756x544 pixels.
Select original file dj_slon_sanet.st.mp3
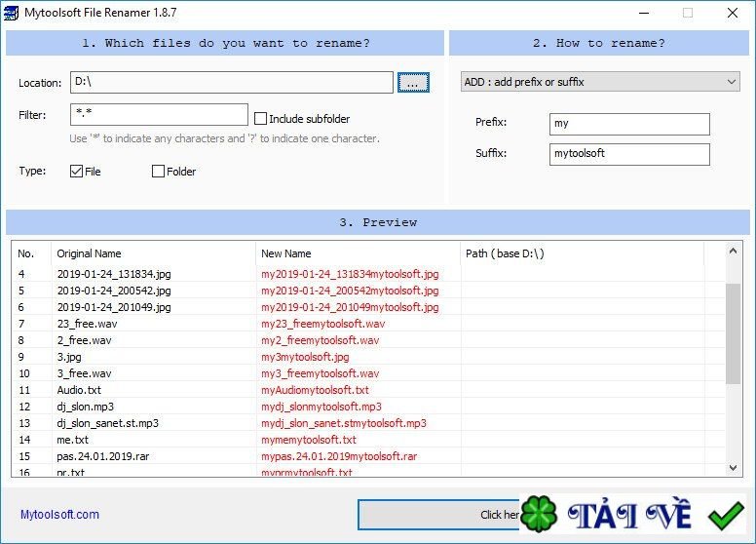[107, 423]
